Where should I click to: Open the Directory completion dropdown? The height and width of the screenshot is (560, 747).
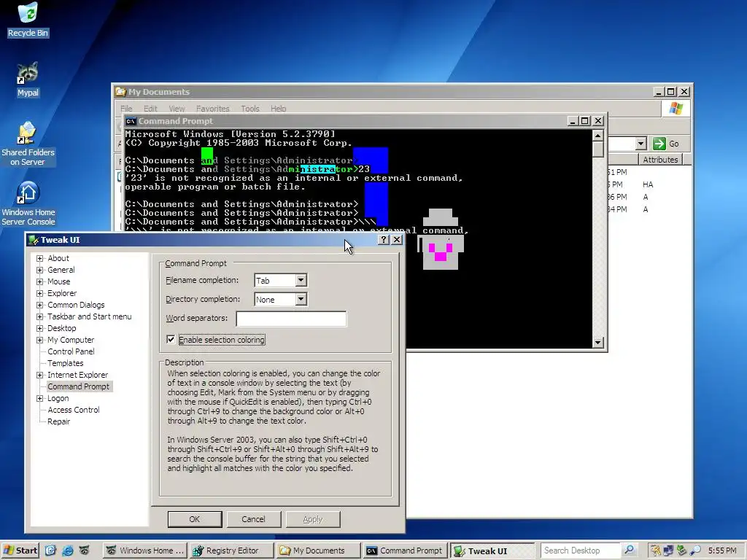(x=301, y=300)
